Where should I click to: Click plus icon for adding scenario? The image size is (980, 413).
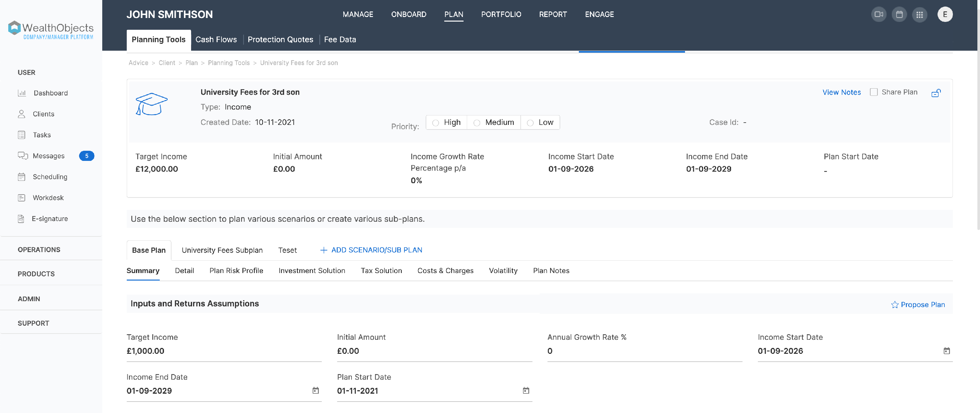coord(323,250)
